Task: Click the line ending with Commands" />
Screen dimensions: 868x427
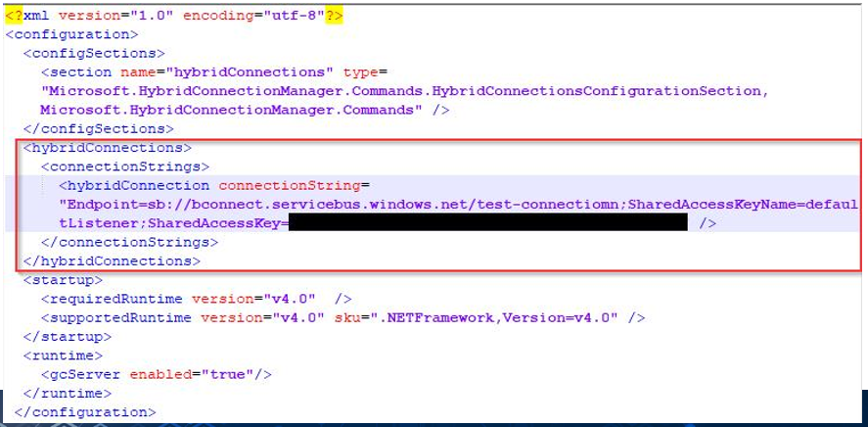Action: tap(245, 110)
